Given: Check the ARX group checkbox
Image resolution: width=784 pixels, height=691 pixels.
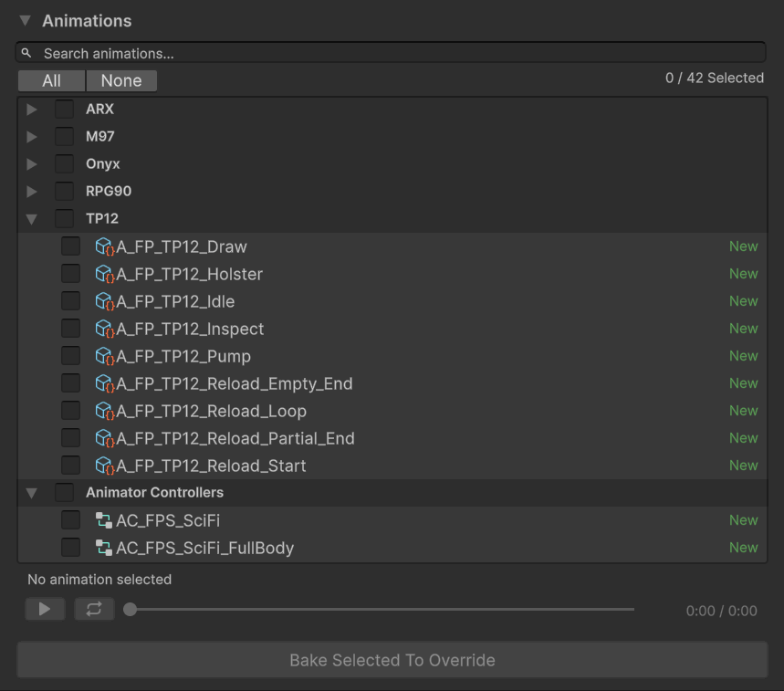Looking at the screenshot, I should [64, 109].
